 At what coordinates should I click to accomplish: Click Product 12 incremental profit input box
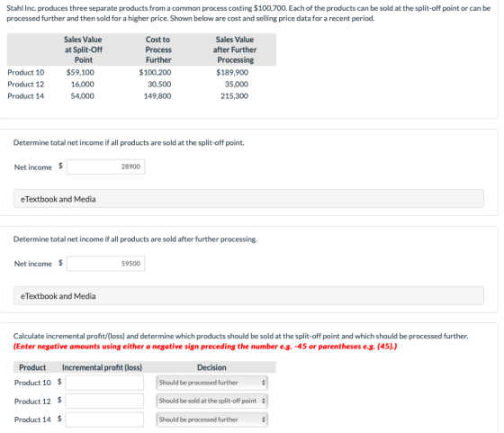[x=104, y=401]
